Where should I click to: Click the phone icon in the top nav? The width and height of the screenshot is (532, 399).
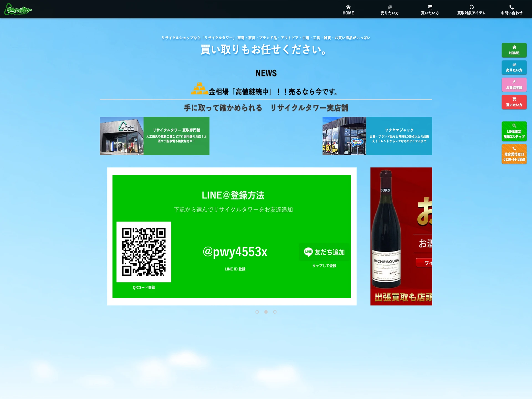511,7
